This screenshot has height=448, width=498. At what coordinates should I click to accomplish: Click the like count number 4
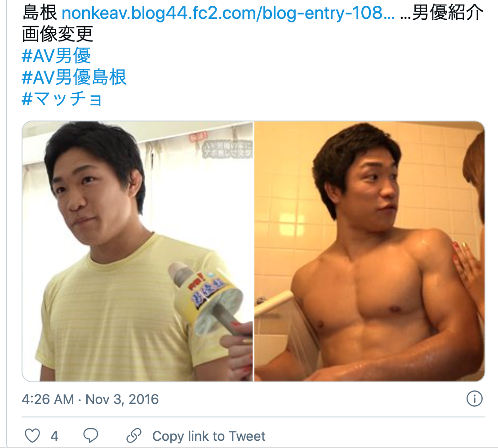54,436
